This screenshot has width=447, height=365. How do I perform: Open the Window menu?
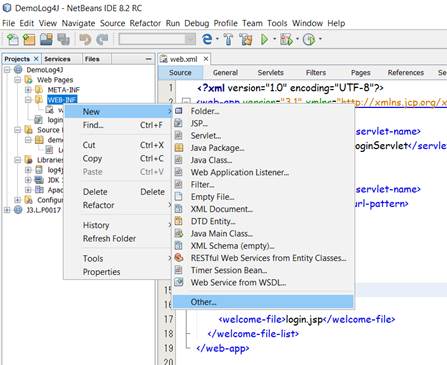coord(307,23)
